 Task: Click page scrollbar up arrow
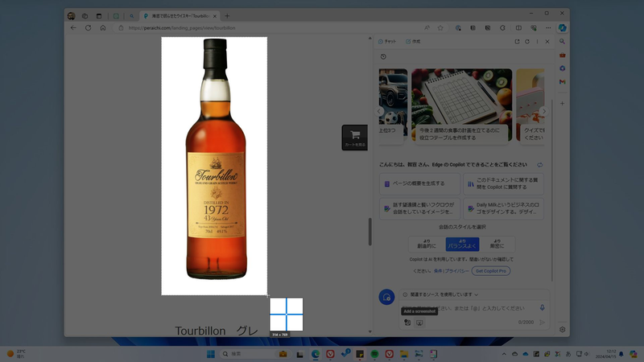(370, 39)
